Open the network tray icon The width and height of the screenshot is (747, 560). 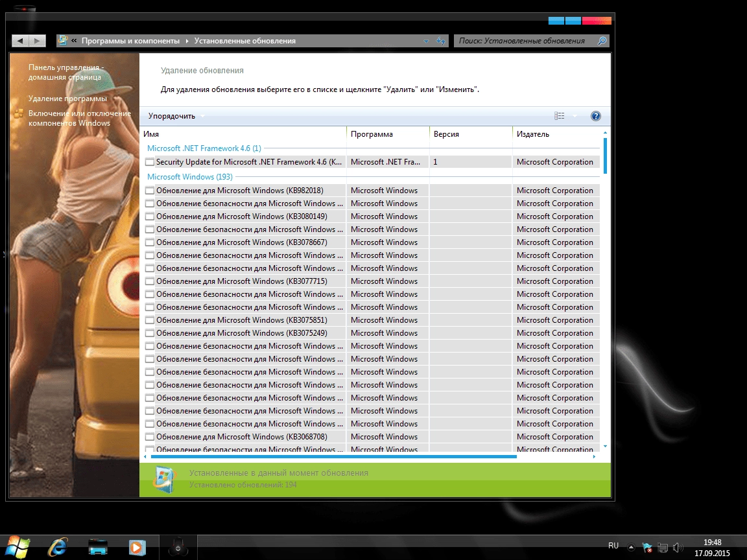click(663, 548)
